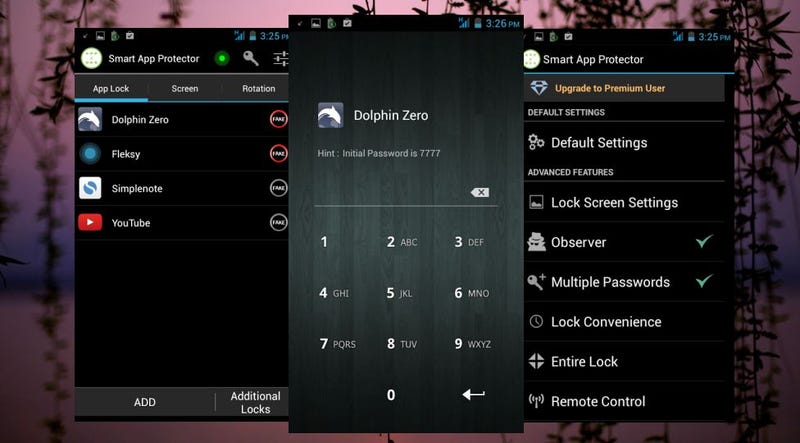800x443 pixels.
Task: Click the premium diamond icon
Action: pos(539,88)
